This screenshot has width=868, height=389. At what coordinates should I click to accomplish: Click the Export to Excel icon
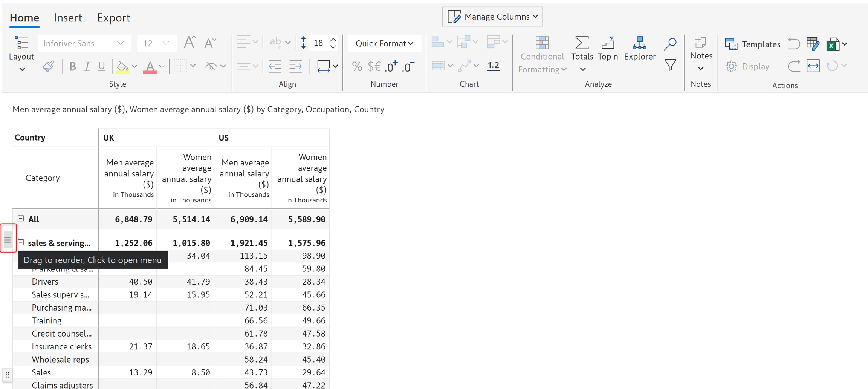coord(833,44)
